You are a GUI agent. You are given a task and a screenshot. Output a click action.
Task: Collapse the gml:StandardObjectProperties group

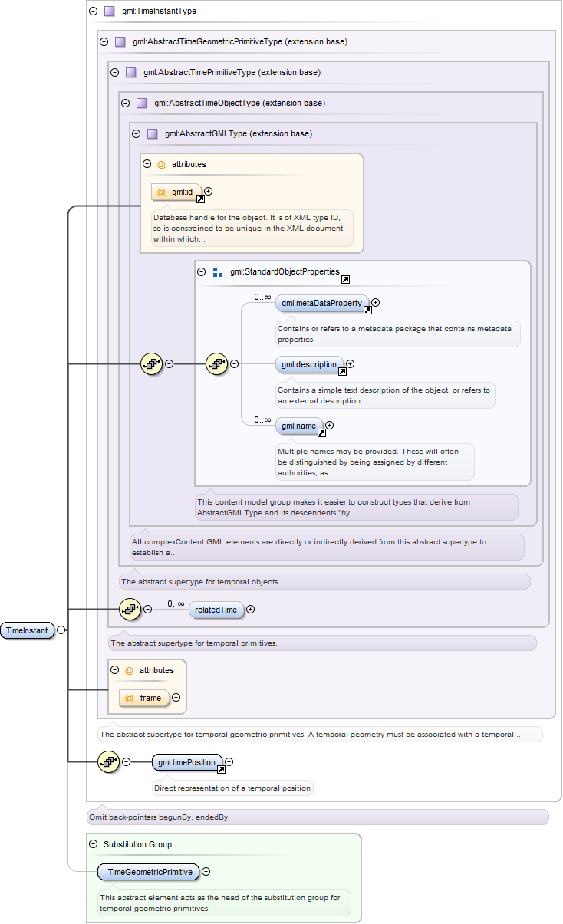click(202, 271)
